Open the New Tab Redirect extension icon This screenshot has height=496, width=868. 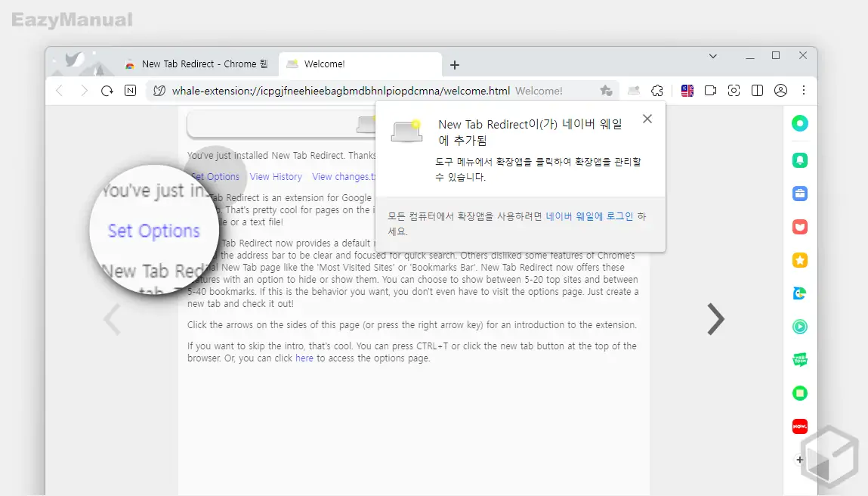point(634,91)
